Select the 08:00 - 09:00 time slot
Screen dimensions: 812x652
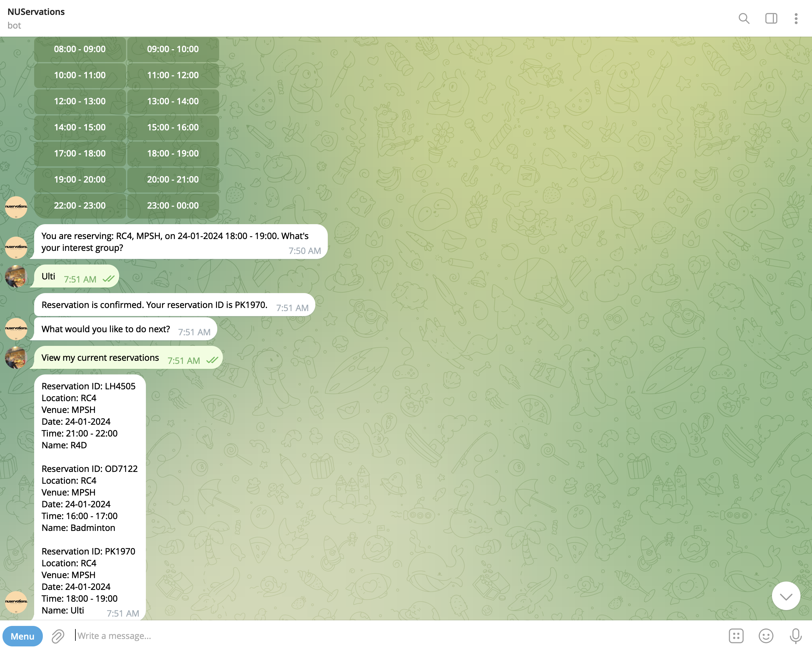point(80,49)
